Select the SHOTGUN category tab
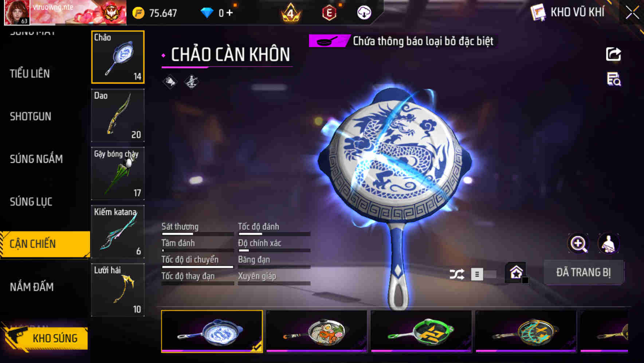This screenshot has width=644, height=363. (31, 116)
